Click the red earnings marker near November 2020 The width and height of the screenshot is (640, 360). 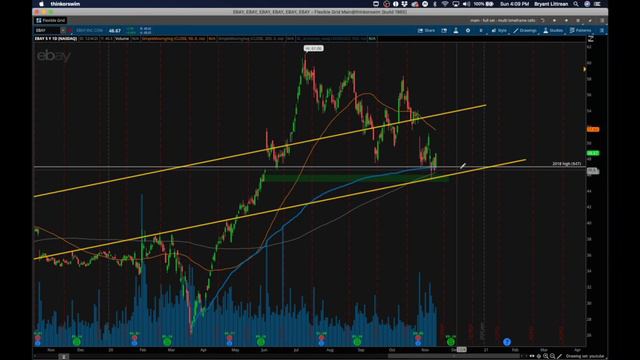click(x=418, y=338)
